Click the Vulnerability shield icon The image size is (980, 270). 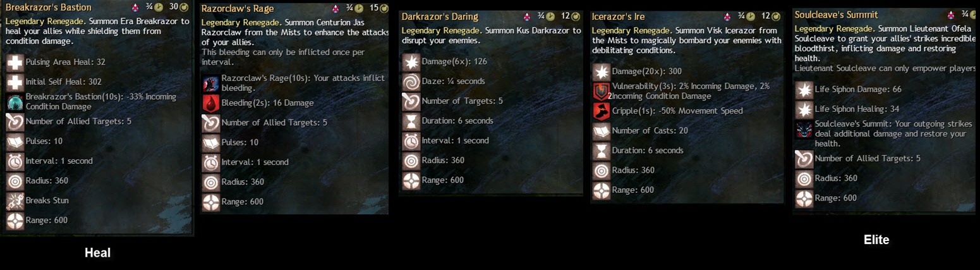tap(602, 91)
